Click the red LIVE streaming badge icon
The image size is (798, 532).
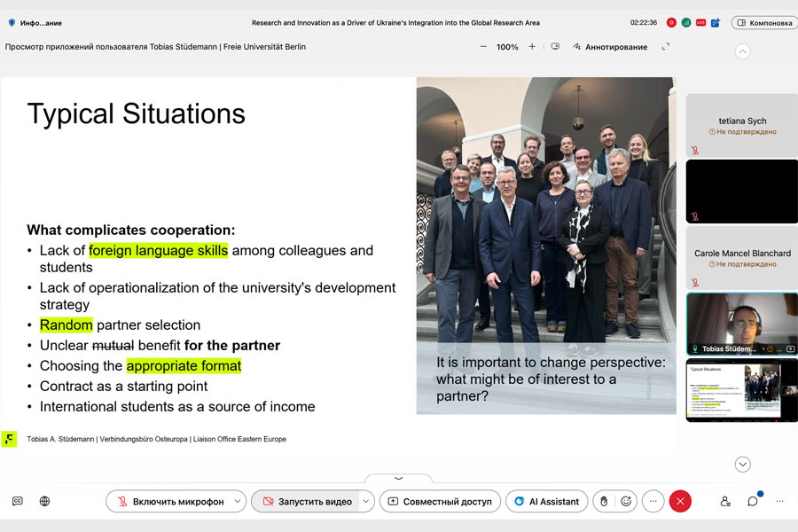(x=700, y=22)
